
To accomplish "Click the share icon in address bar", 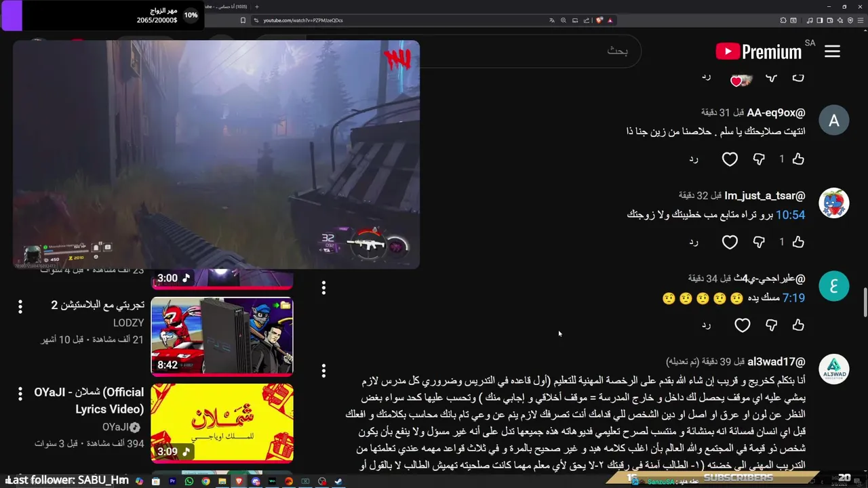I will [587, 20].
